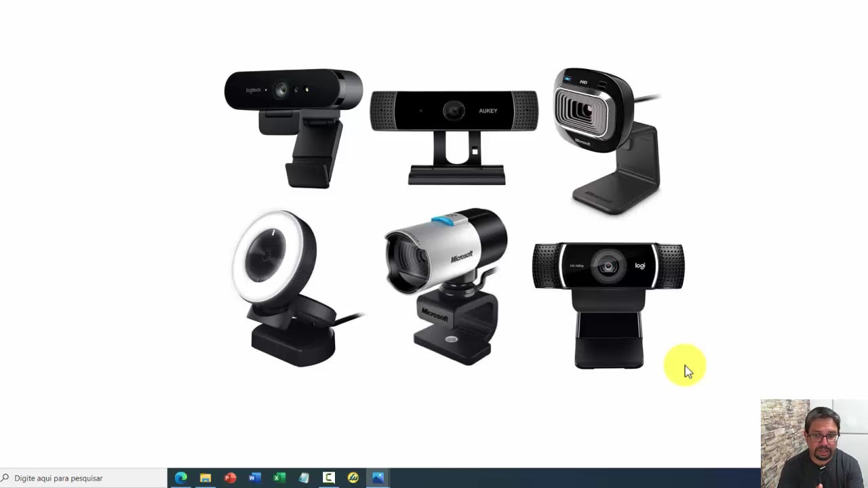Launch PowerPoint from the taskbar
868x488 pixels.
(x=230, y=478)
